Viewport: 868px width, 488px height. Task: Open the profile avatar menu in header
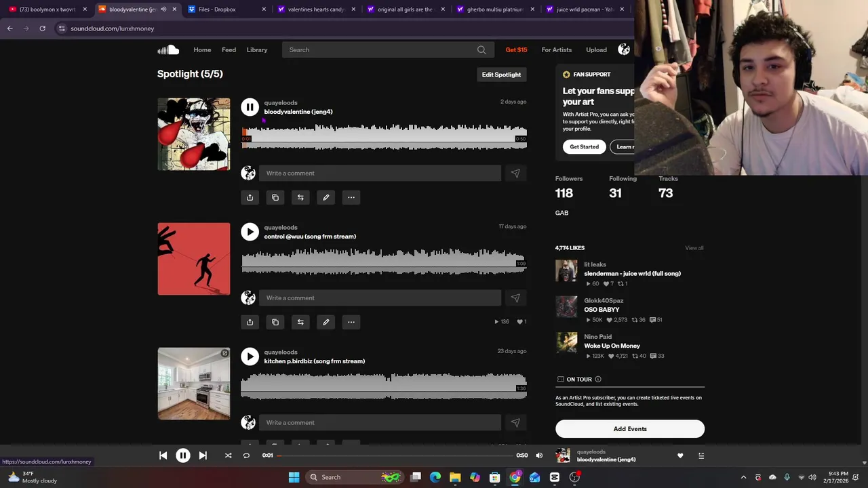coord(624,49)
